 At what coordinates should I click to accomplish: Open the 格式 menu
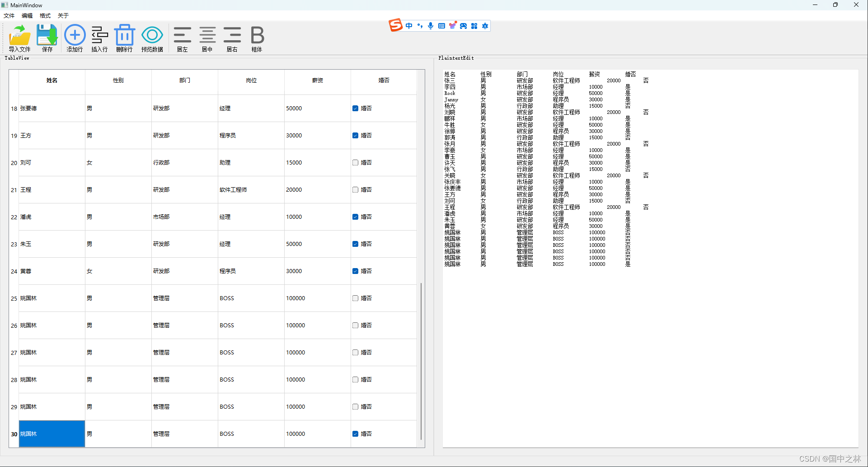[45, 15]
